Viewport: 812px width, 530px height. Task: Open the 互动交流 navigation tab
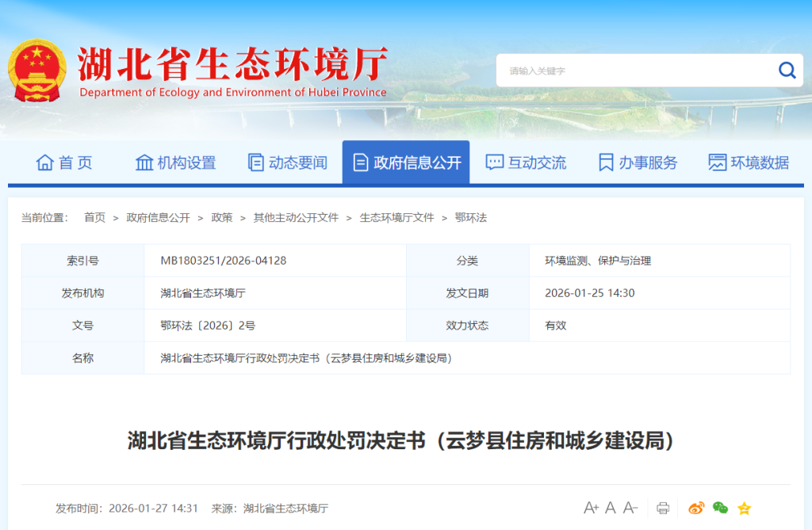click(526, 162)
